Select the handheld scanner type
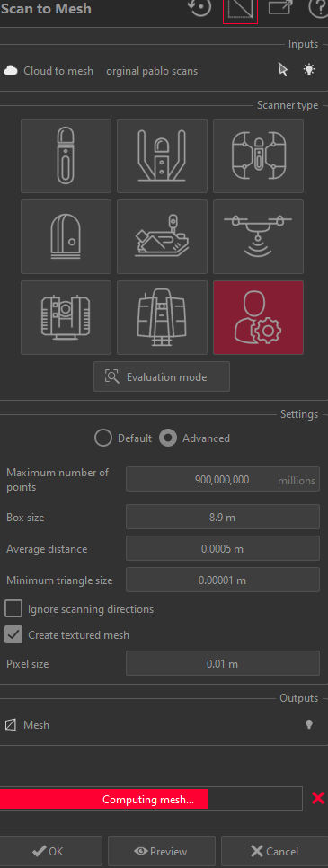Image resolution: width=328 pixels, height=868 pixels. (66, 155)
